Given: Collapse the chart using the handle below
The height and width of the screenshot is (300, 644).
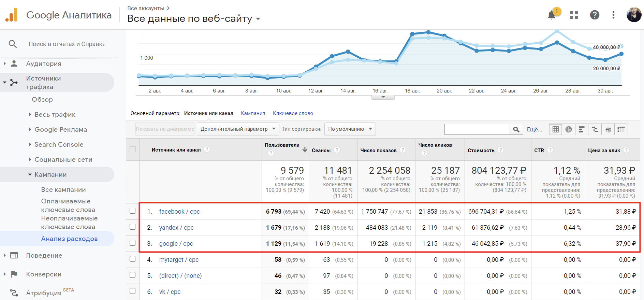Looking at the screenshot, I should point(383,97).
